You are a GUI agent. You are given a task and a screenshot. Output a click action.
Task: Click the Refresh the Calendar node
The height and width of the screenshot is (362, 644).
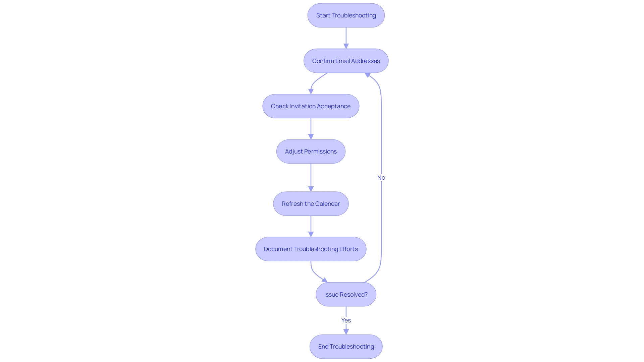point(311,203)
